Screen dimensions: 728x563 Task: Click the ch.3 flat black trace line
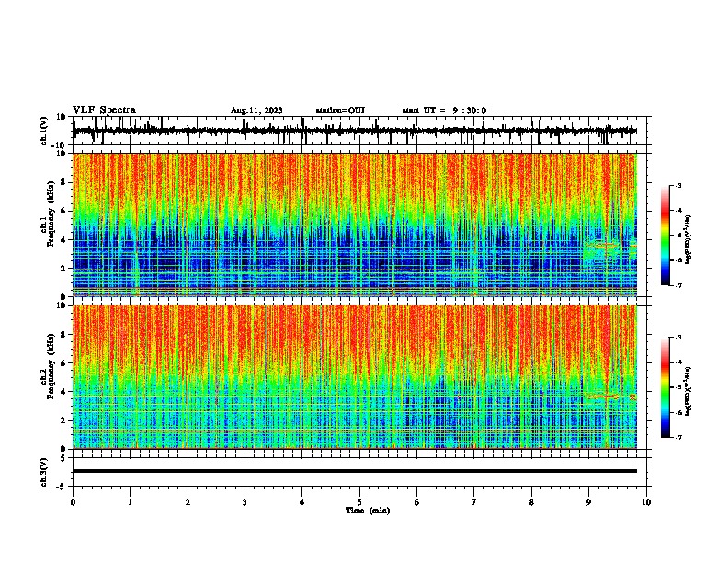[355, 471]
